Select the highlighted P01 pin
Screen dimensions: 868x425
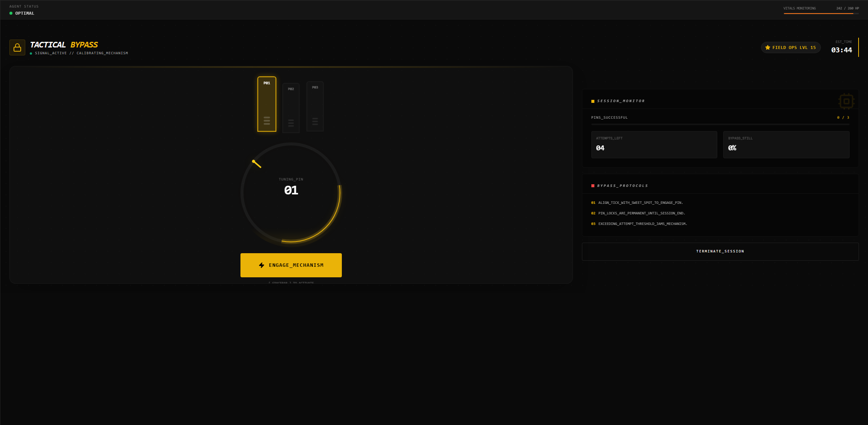pyautogui.click(x=267, y=104)
